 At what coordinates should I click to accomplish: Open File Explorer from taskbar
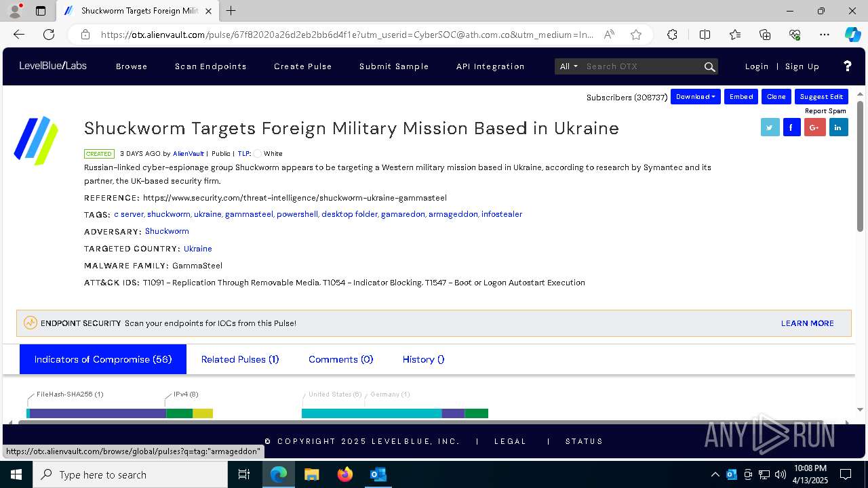[x=311, y=474]
